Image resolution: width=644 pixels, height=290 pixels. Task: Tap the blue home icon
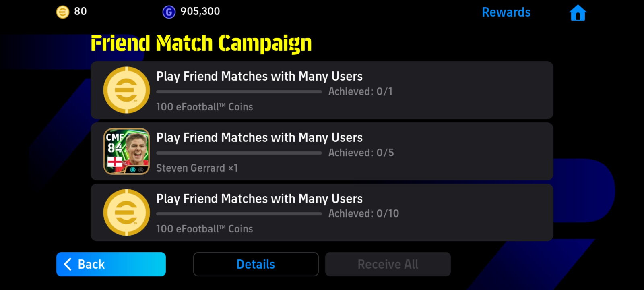pos(578,12)
